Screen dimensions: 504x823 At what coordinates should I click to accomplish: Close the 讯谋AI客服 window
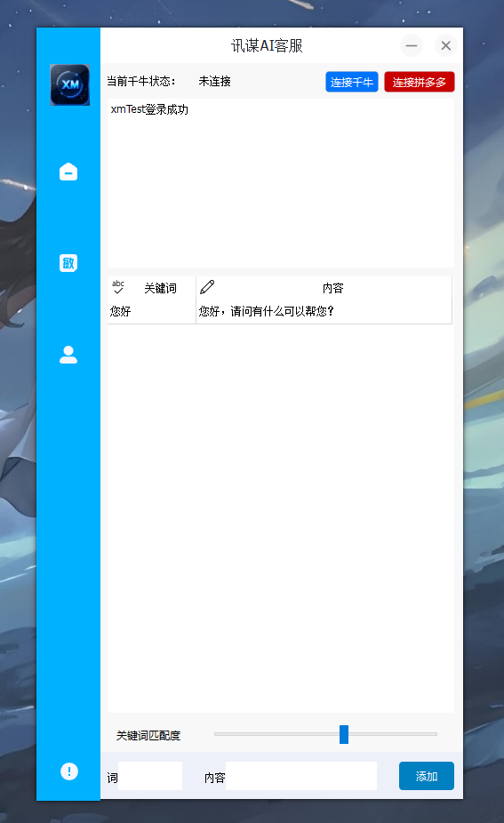point(445,45)
